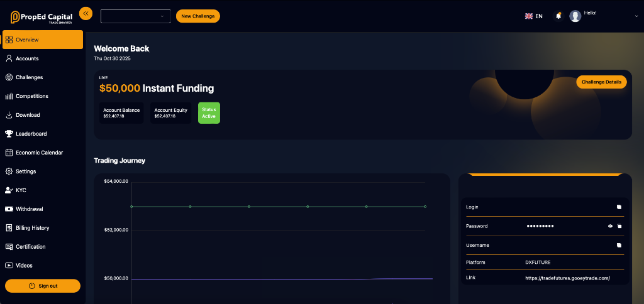This screenshot has height=304, width=644.
Task: Click the Challenges target icon
Action: (9, 77)
